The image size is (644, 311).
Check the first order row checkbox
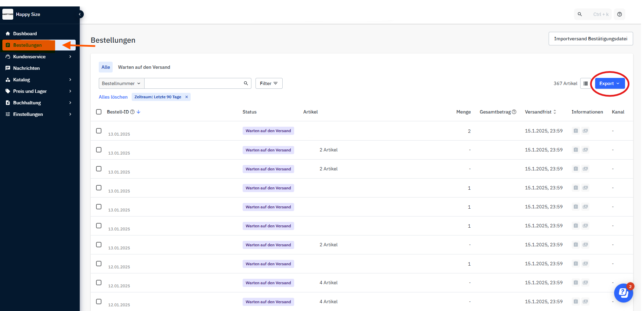pyautogui.click(x=99, y=131)
